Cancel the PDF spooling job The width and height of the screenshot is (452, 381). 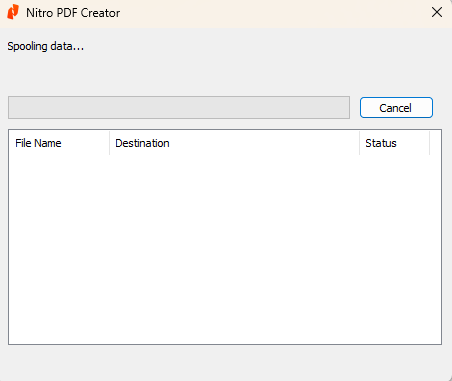pyautogui.click(x=396, y=108)
